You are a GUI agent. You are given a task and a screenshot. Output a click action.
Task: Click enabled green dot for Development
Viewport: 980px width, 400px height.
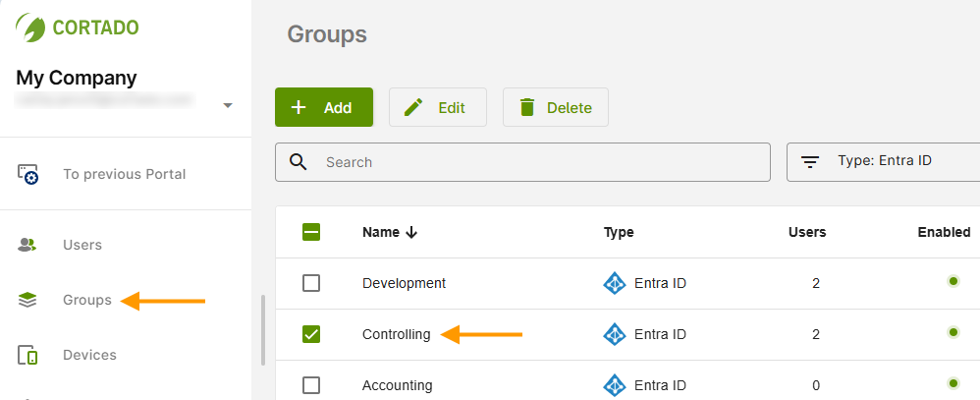coord(953,281)
